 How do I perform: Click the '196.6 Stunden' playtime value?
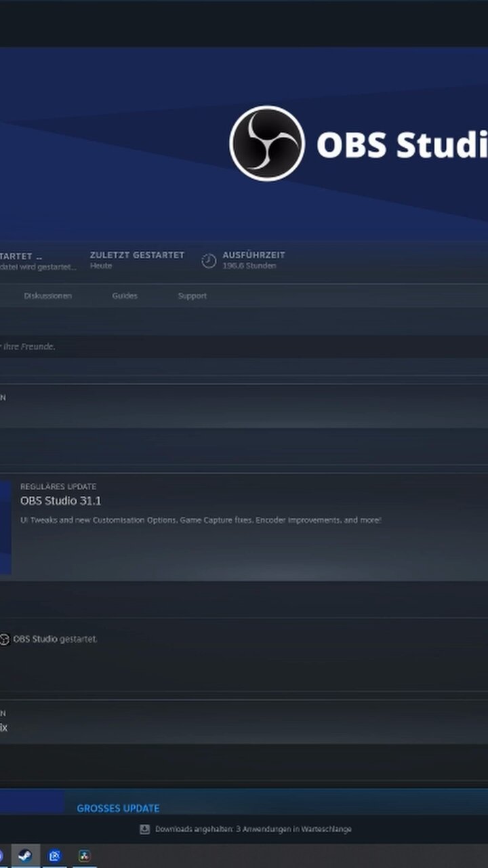pyautogui.click(x=249, y=266)
